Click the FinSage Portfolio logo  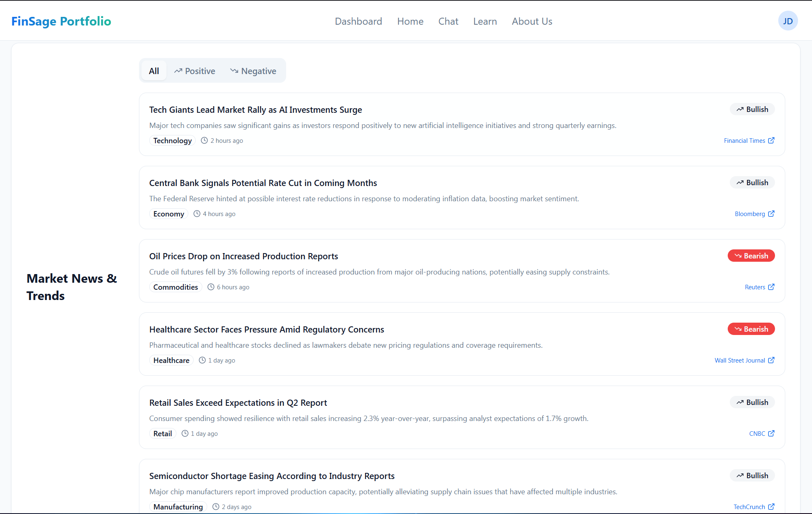click(x=61, y=21)
